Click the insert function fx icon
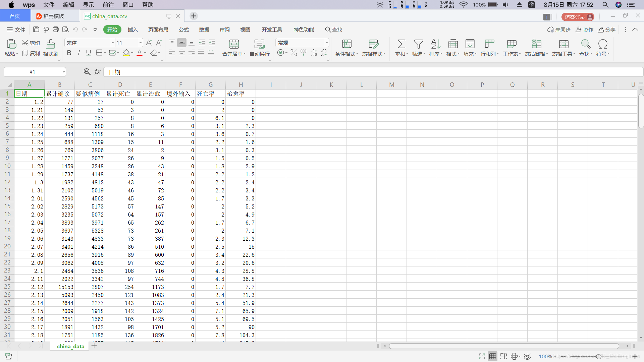644x362 pixels. pyautogui.click(x=97, y=72)
